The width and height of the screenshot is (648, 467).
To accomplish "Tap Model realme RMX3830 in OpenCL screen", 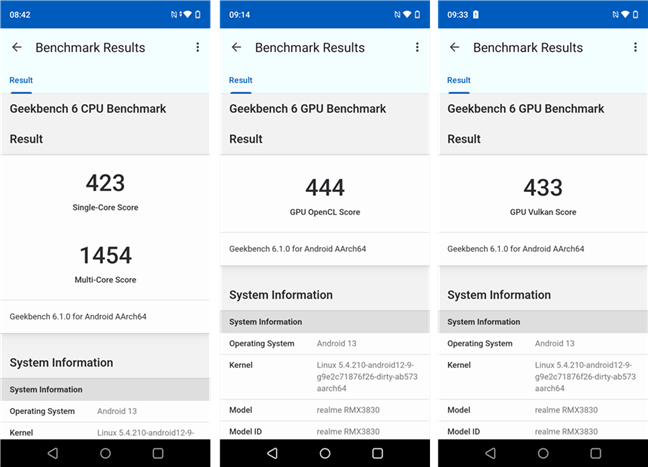I will pos(348,410).
